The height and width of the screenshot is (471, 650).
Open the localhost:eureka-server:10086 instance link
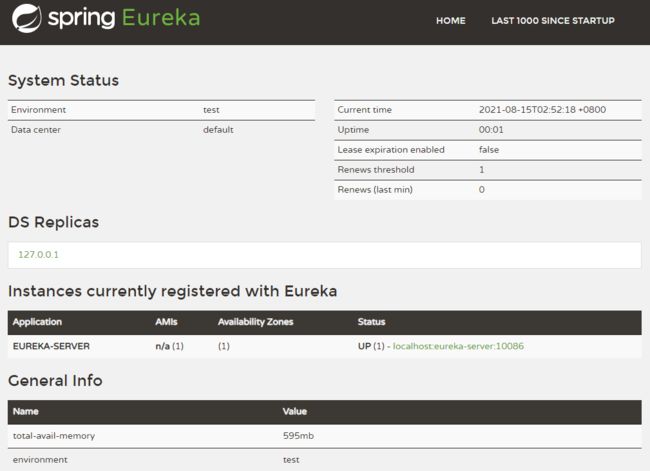[x=458, y=346]
